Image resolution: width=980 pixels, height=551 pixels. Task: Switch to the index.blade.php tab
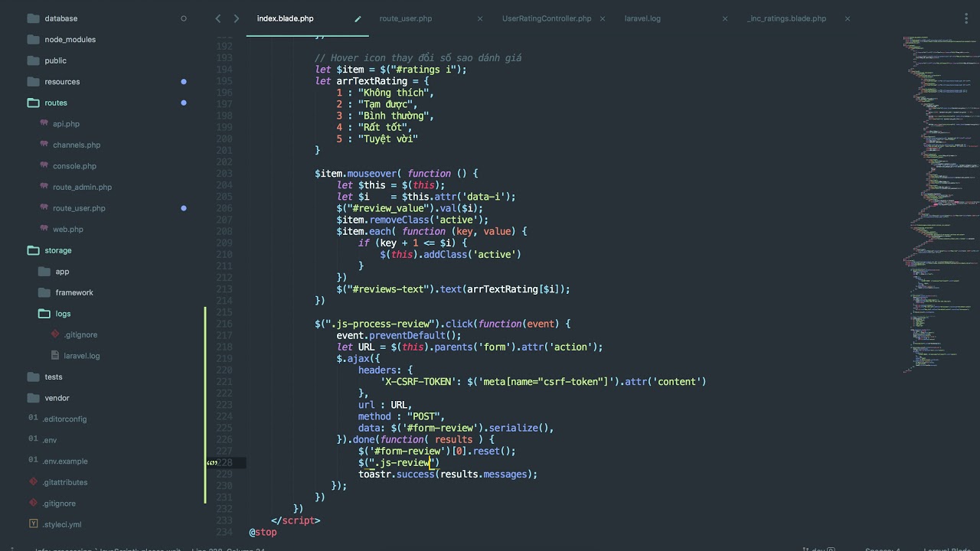[285, 18]
